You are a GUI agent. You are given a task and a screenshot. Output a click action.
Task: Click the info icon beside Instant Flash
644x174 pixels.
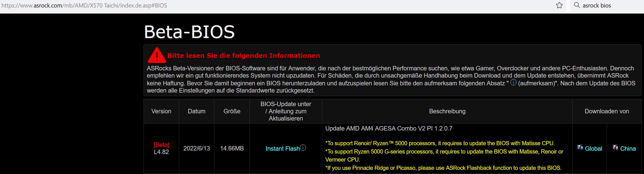click(x=303, y=148)
